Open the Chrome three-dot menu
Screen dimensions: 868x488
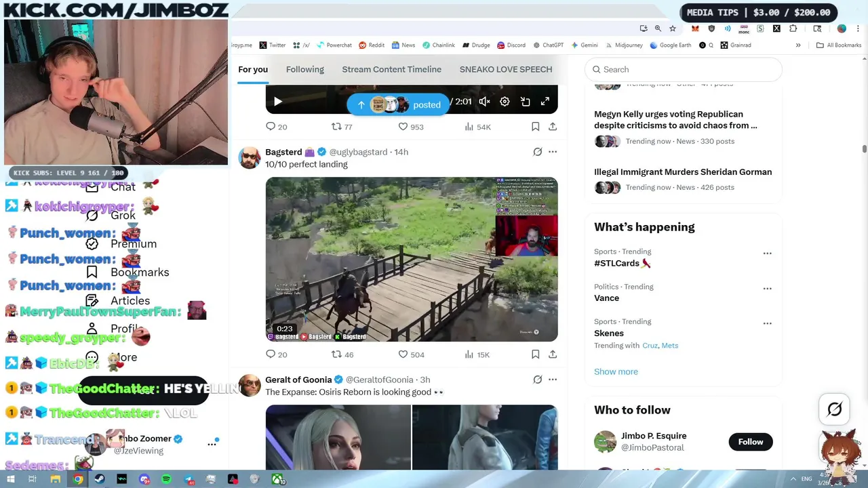click(858, 28)
